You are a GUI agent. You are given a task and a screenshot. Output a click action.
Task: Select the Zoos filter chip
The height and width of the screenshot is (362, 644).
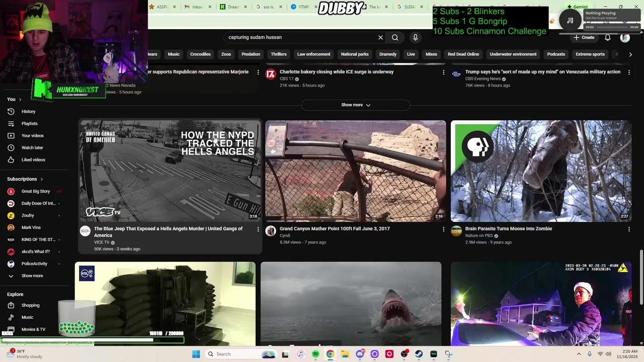[226, 54]
